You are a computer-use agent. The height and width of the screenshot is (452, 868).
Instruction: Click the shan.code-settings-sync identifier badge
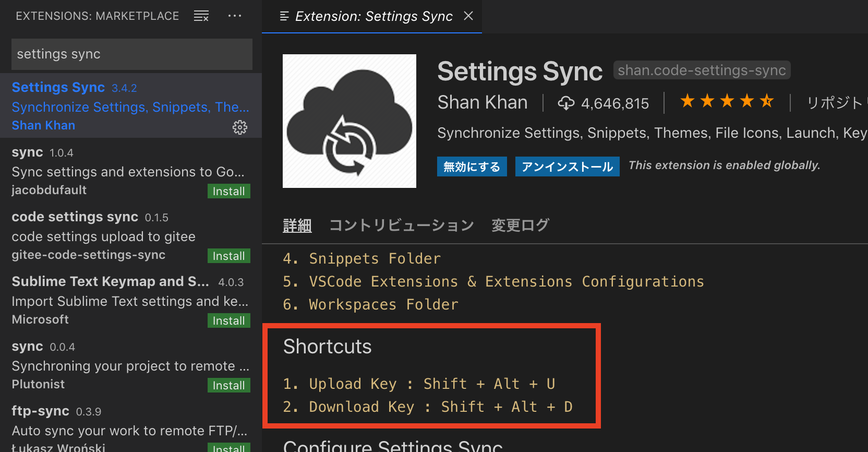tap(702, 70)
